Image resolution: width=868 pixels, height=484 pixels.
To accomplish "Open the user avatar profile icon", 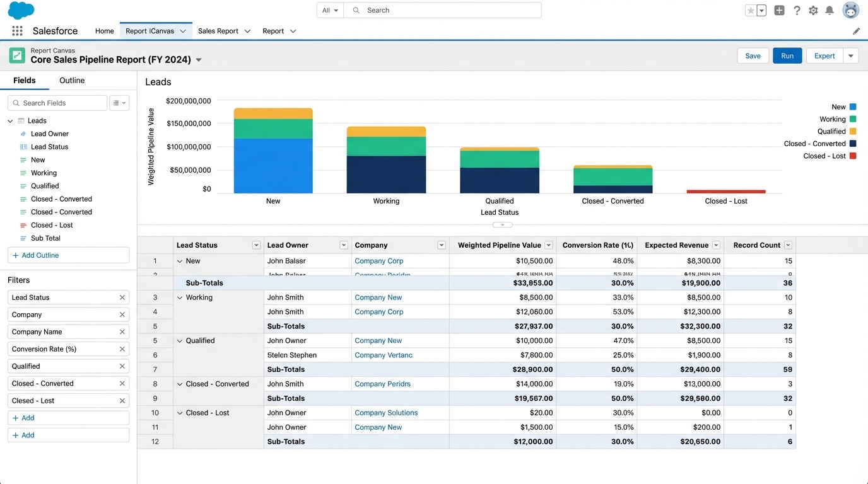I will (850, 10).
